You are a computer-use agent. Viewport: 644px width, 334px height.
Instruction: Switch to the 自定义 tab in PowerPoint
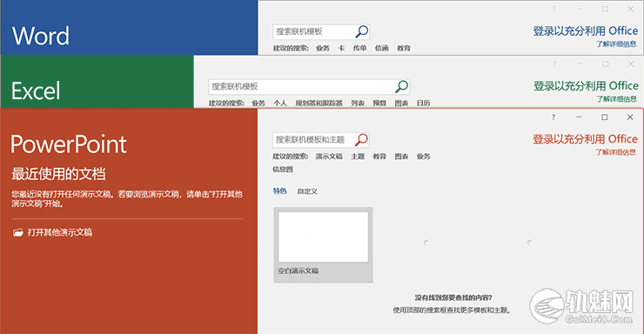(307, 191)
